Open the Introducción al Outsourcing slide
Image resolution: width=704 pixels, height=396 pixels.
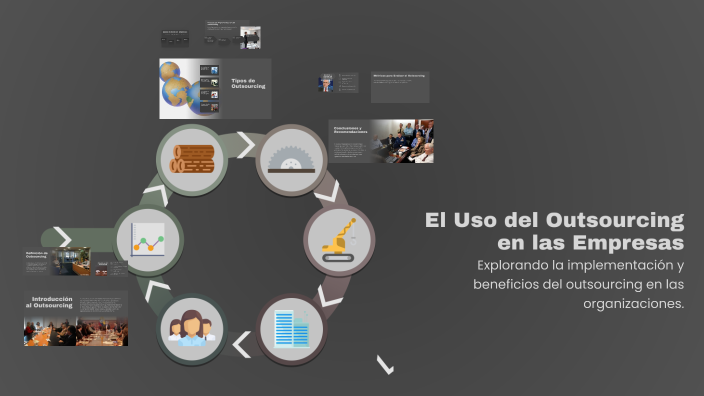tap(76, 318)
